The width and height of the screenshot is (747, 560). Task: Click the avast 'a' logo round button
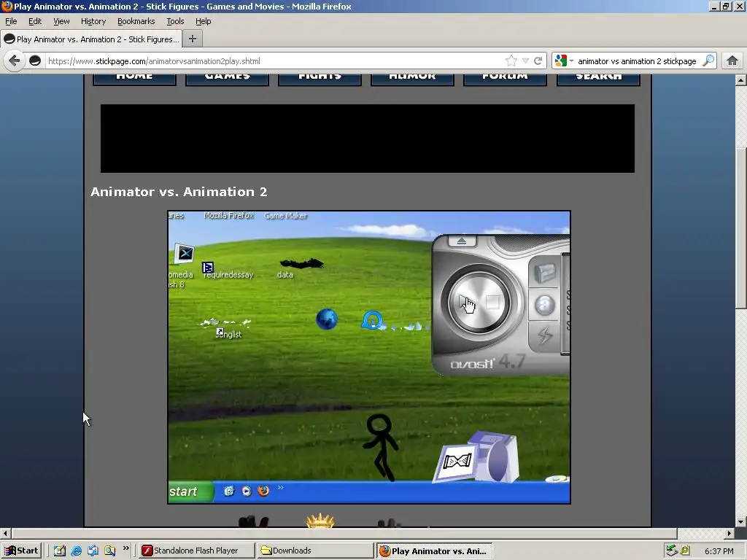[544, 306]
